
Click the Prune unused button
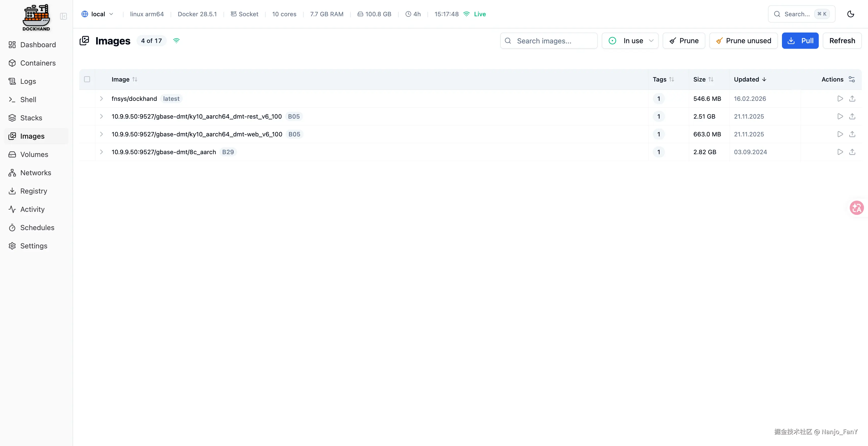pyautogui.click(x=743, y=41)
